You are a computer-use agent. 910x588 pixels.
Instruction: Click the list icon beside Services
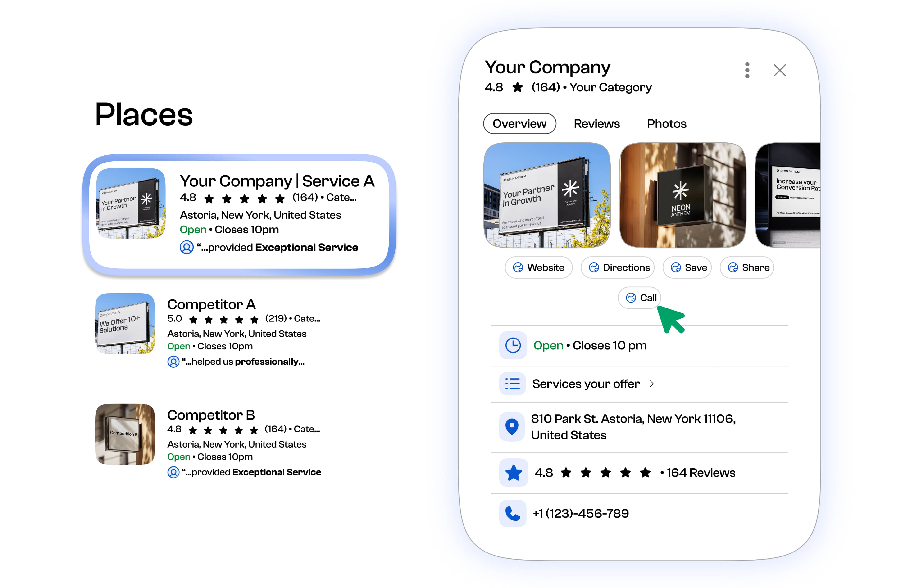click(x=513, y=383)
